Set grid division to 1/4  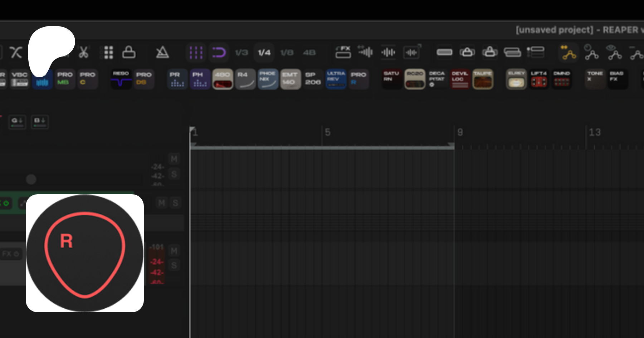click(264, 53)
